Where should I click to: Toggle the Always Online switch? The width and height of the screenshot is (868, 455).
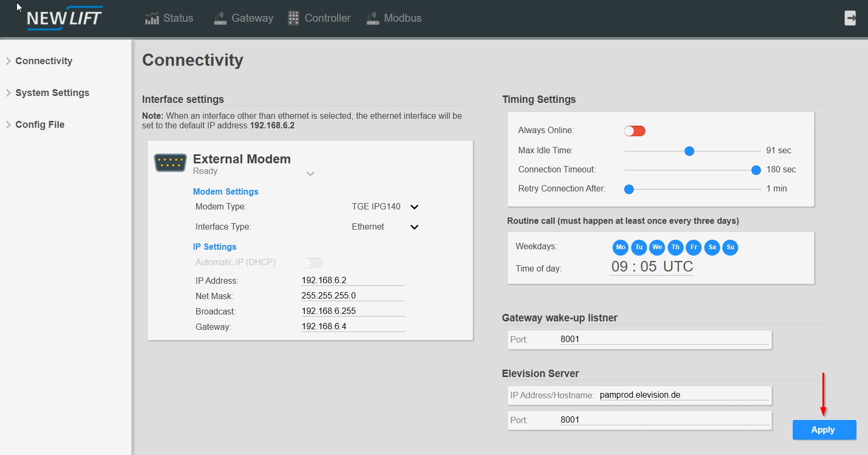pyautogui.click(x=634, y=131)
